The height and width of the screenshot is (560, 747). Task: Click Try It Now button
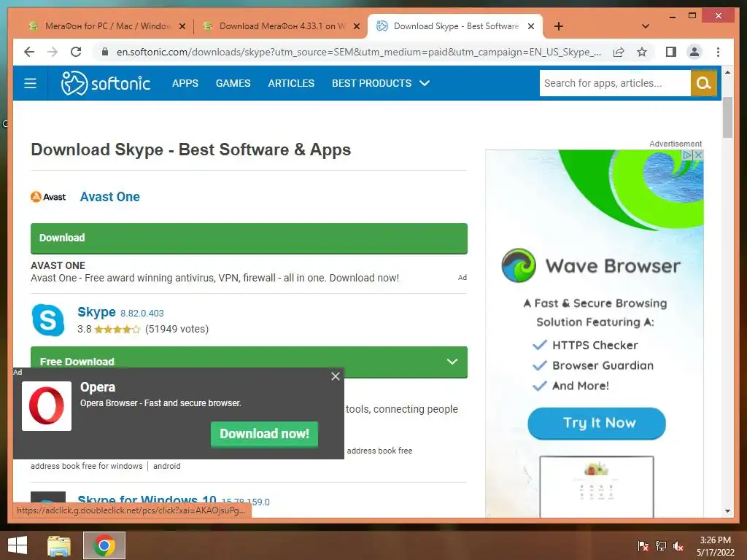[x=597, y=424]
